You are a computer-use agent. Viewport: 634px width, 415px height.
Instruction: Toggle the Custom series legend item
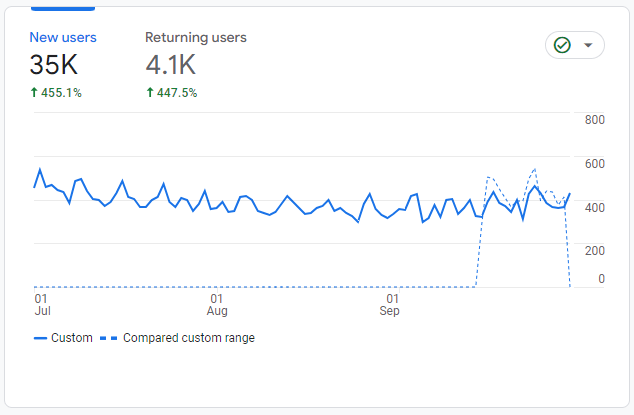[x=63, y=338]
